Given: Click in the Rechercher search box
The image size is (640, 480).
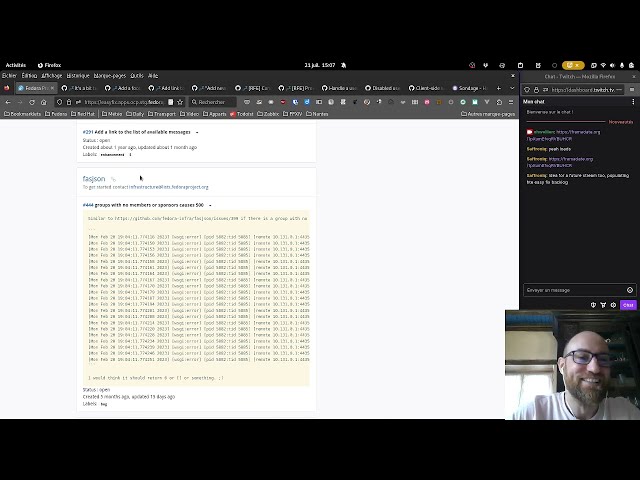Looking at the screenshot, I should point(213,102).
